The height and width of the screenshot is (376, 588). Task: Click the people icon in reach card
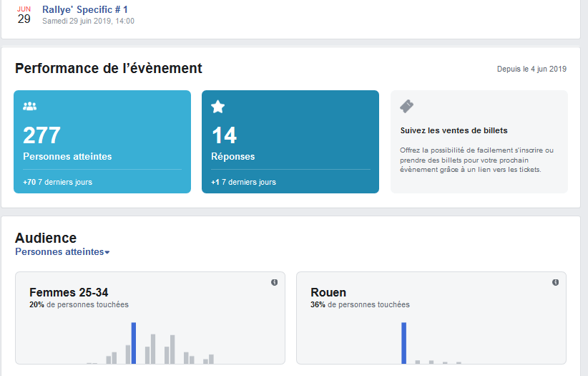(29, 106)
